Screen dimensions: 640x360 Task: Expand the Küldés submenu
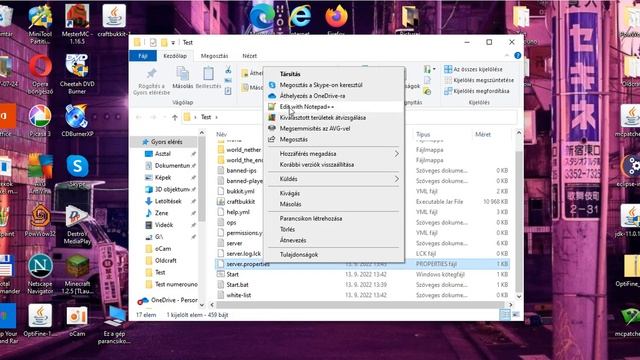(334, 179)
